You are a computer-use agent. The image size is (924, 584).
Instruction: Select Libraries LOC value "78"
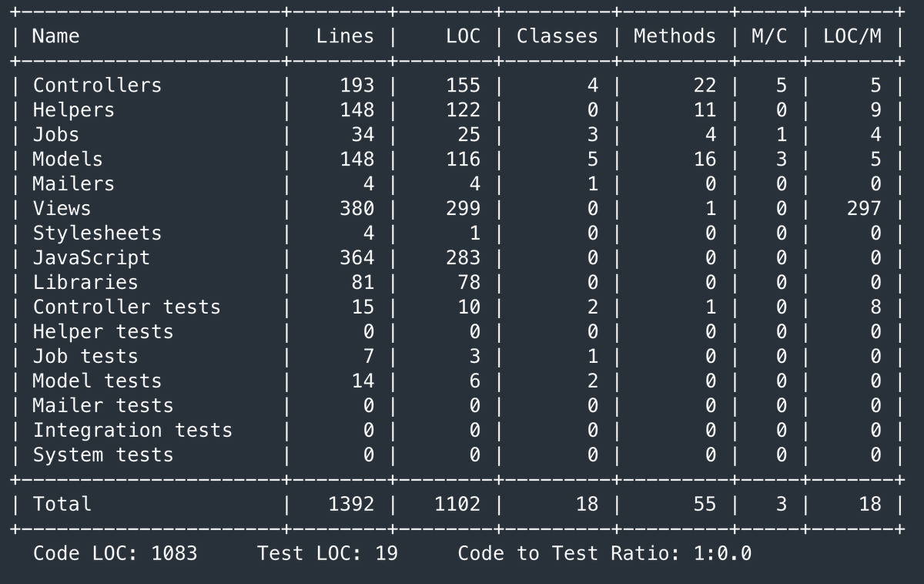pos(469,283)
